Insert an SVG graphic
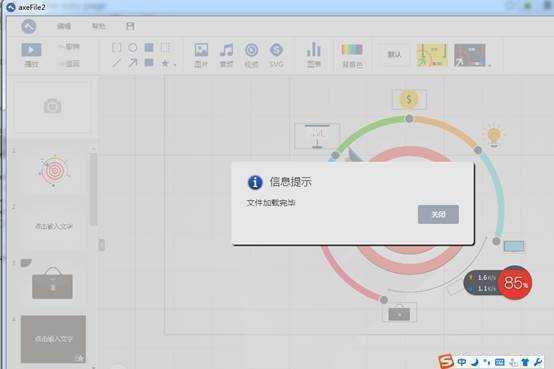This screenshot has width=554, height=369. pos(276,55)
